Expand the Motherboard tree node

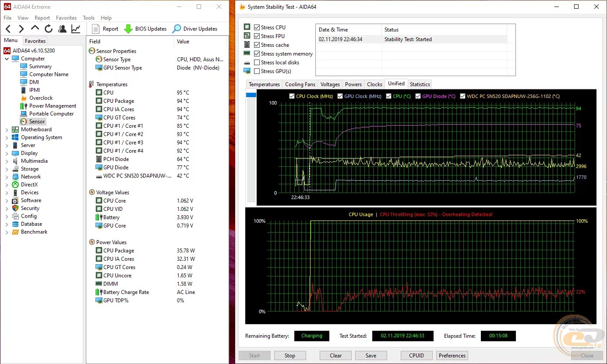pos(7,129)
